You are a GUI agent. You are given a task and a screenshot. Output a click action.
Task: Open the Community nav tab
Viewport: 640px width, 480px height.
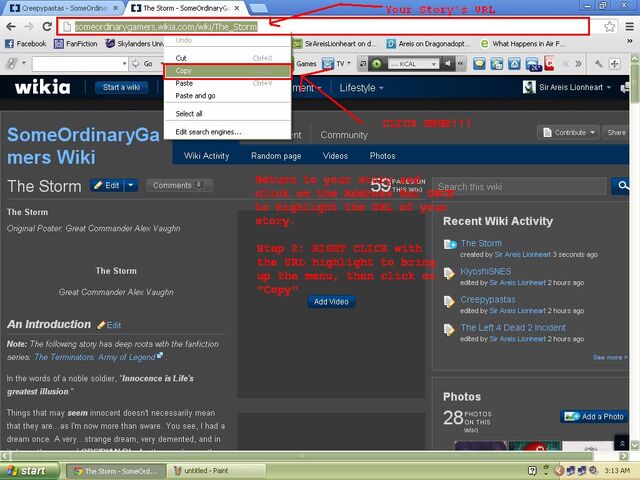pos(344,135)
